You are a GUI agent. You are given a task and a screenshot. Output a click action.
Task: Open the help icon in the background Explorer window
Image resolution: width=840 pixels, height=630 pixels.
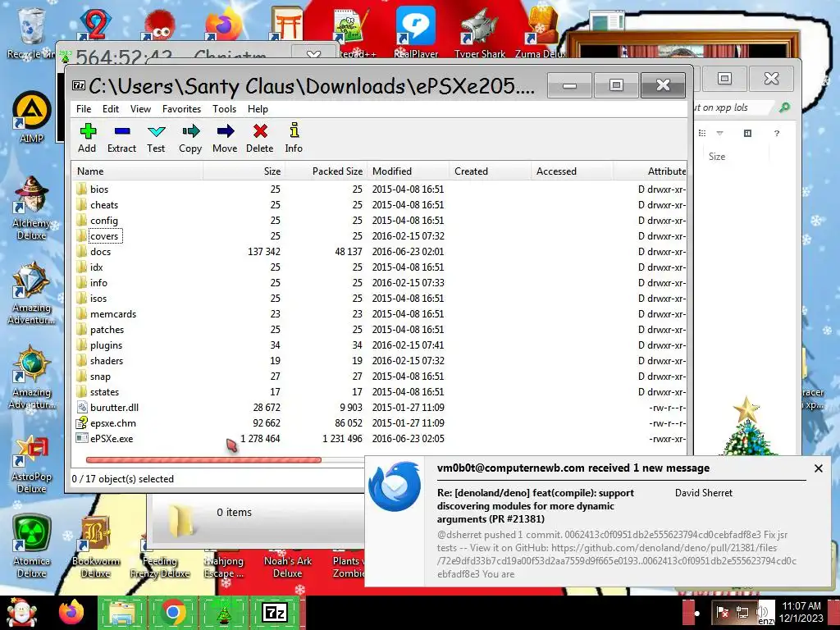(x=776, y=134)
